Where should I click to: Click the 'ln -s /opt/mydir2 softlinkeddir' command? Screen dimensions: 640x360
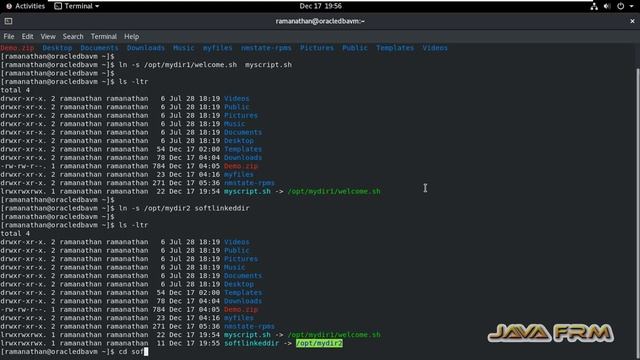point(184,208)
